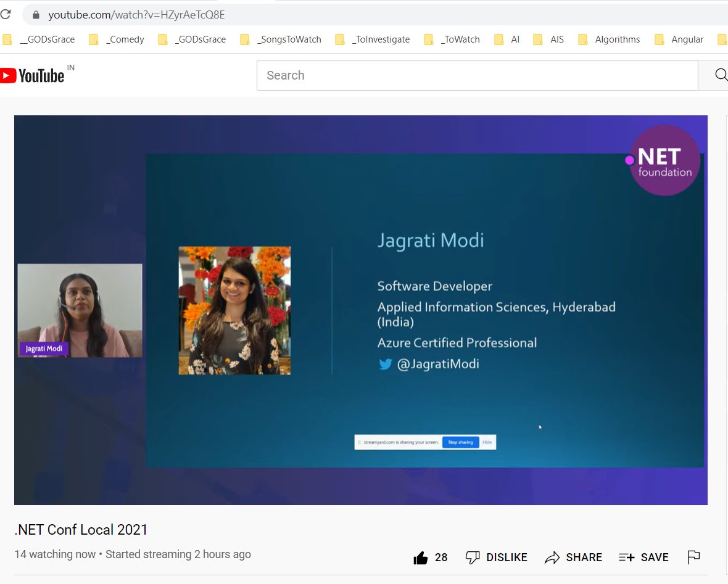Click the '14 watching now' text

coord(55,554)
